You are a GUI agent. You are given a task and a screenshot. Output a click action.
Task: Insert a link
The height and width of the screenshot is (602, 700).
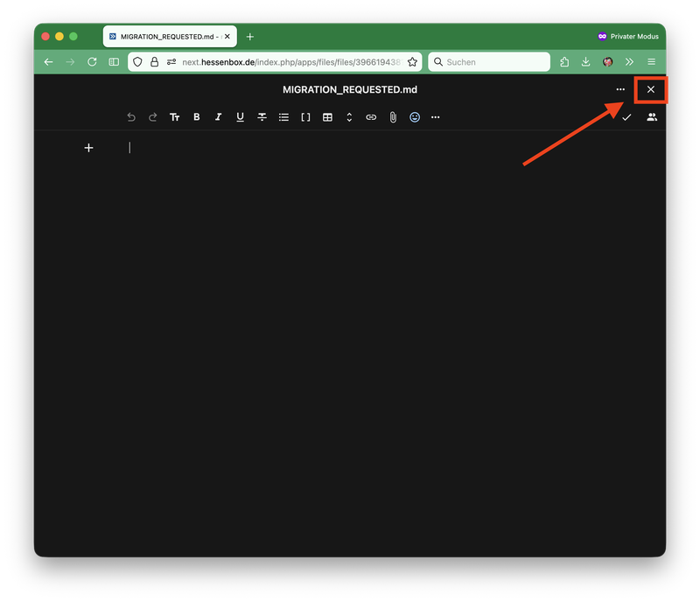[371, 117]
